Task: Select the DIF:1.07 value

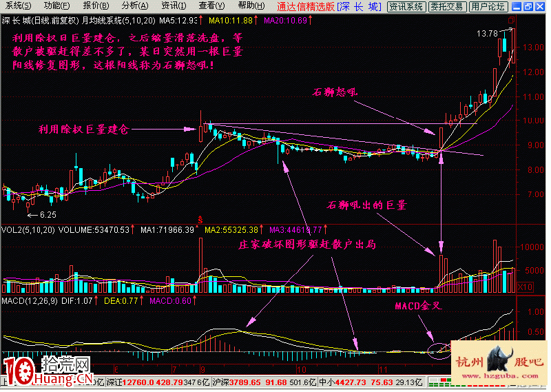Action: click(76, 301)
